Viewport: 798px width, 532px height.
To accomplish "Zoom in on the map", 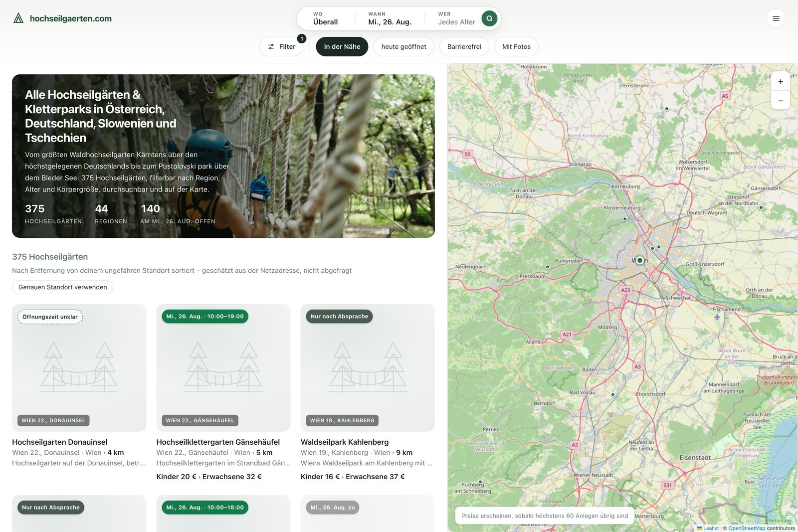I will coord(781,81).
